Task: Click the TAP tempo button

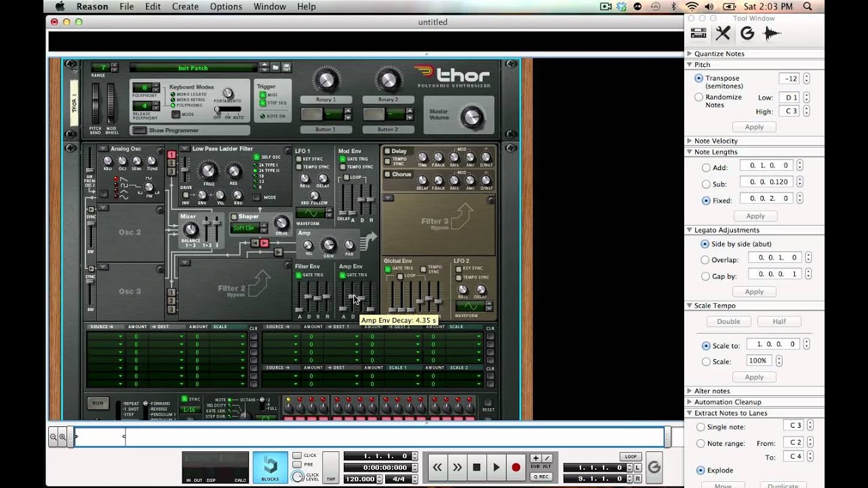Action: (331, 468)
